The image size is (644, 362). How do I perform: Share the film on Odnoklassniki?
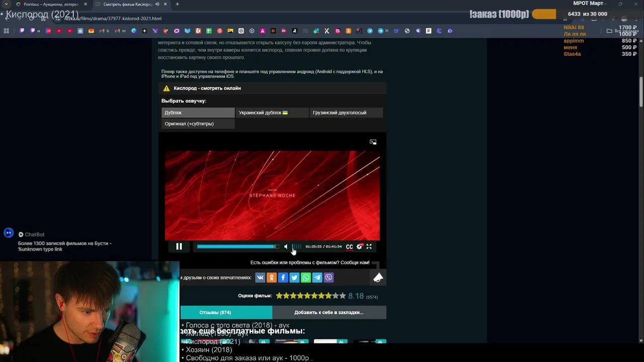click(272, 278)
